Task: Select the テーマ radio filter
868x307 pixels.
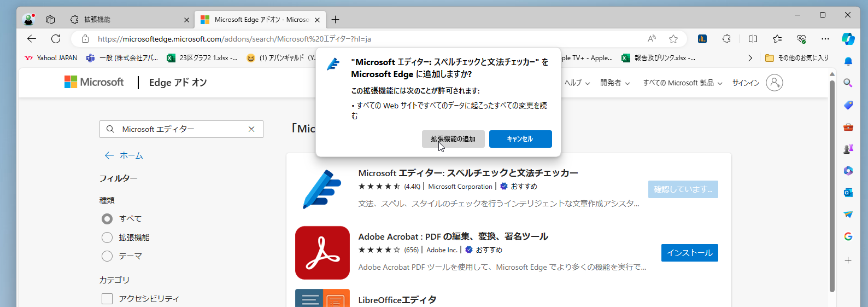Action: tap(107, 256)
